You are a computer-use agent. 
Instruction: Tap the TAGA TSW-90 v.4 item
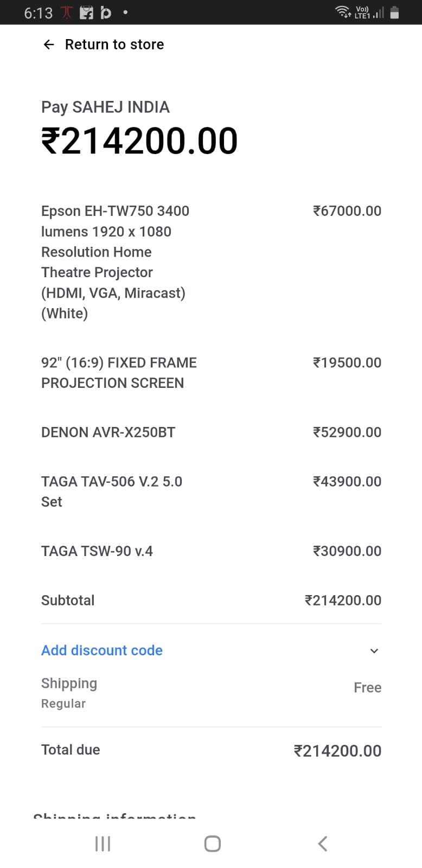click(x=97, y=551)
